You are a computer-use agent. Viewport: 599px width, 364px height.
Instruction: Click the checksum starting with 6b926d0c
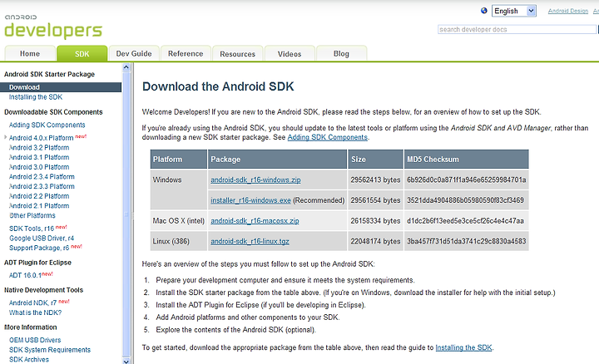click(467, 180)
